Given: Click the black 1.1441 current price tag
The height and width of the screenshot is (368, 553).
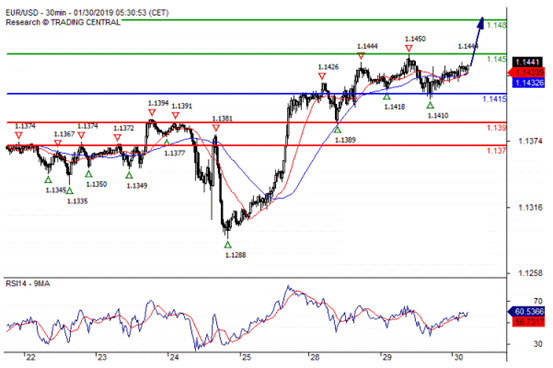Looking at the screenshot, I should coord(528,62).
